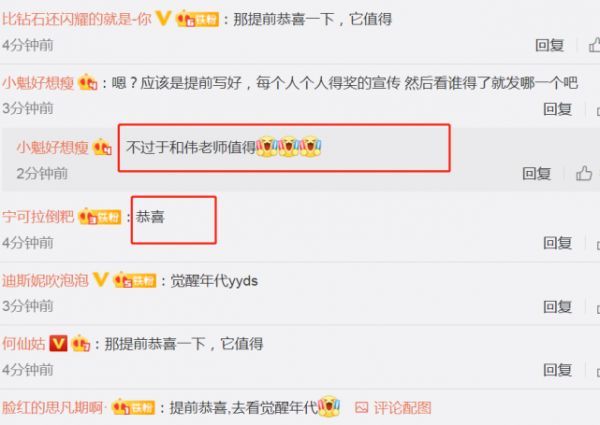Open the 评论配图 image icon
The height and width of the screenshot is (425, 600).
362,408
